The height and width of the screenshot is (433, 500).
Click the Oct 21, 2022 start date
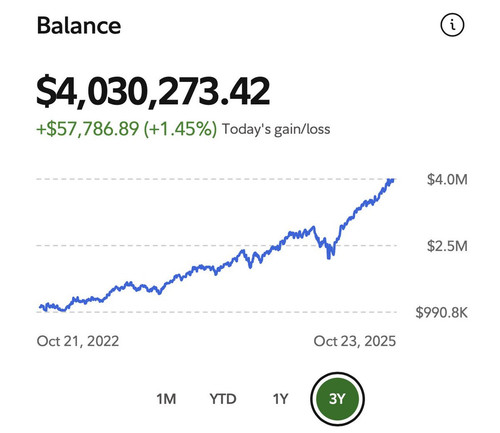(78, 341)
